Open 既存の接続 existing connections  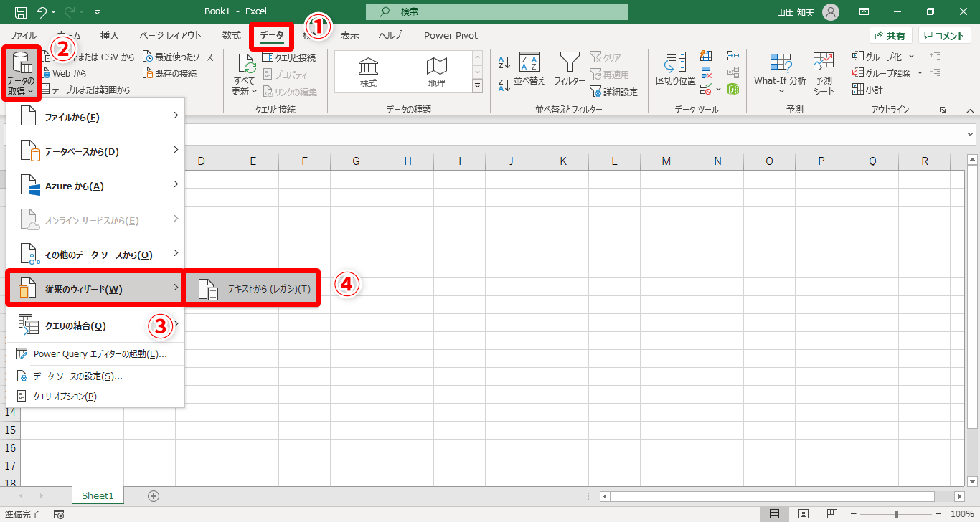169,73
